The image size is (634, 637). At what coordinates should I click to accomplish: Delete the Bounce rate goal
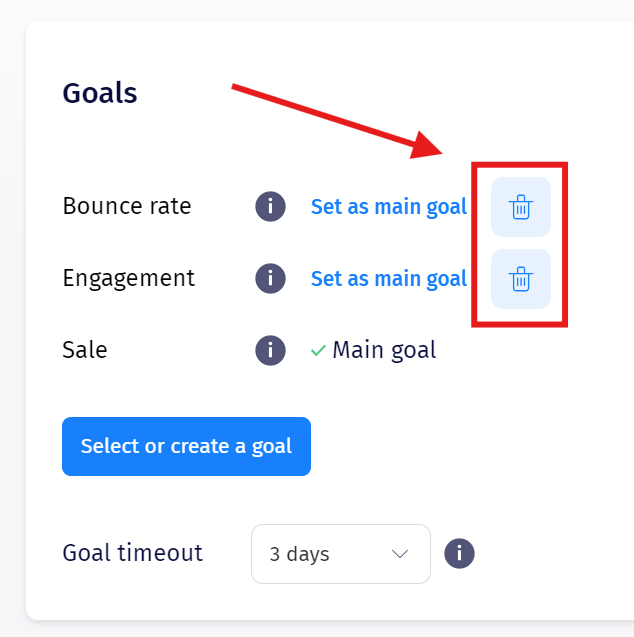520,207
